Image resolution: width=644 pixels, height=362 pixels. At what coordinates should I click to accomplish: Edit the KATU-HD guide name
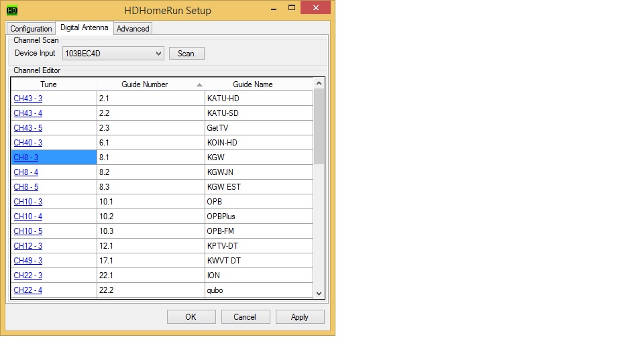[259, 99]
